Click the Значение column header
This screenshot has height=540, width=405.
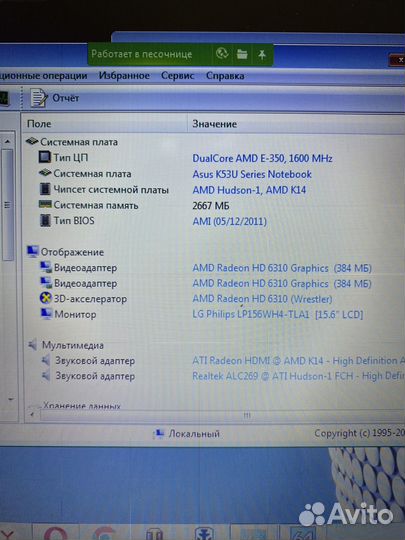click(214, 124)
